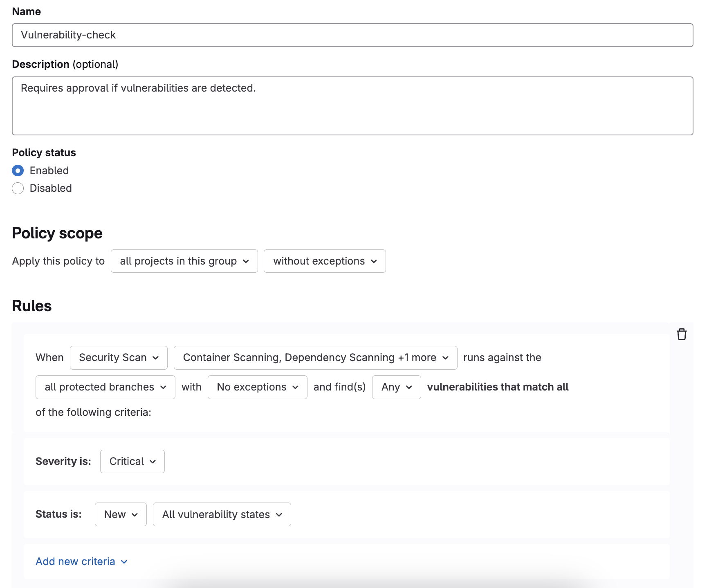Screen dimensions: 709x588
Task: Click into the policy Name field
Action: 352,35
